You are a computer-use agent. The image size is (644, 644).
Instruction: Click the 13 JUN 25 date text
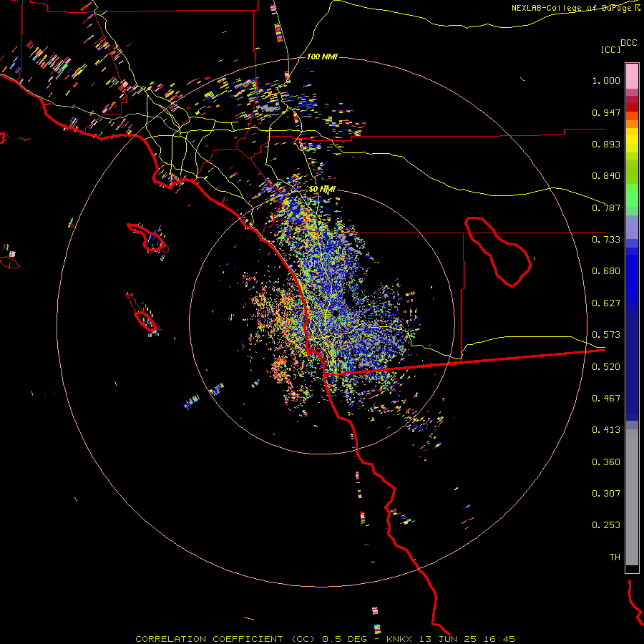pyautogui.click(x=448, y=639)
